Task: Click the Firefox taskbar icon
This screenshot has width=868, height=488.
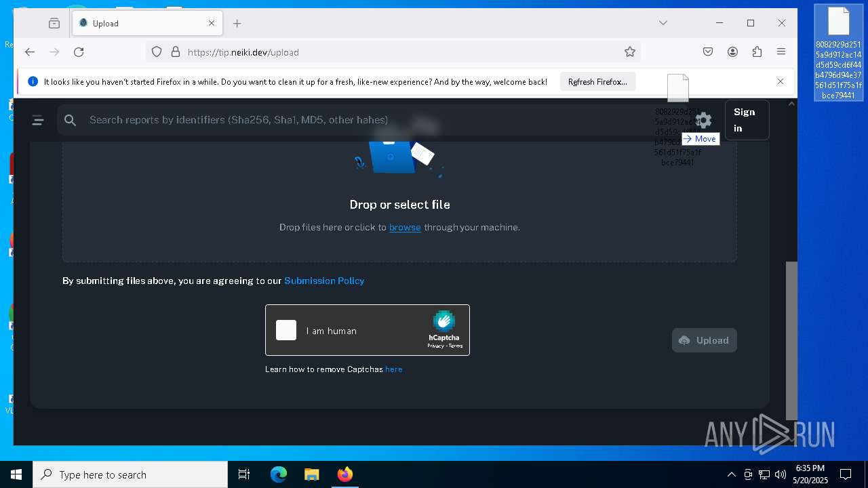Action: pyautogui.click(x=344, y=474)
